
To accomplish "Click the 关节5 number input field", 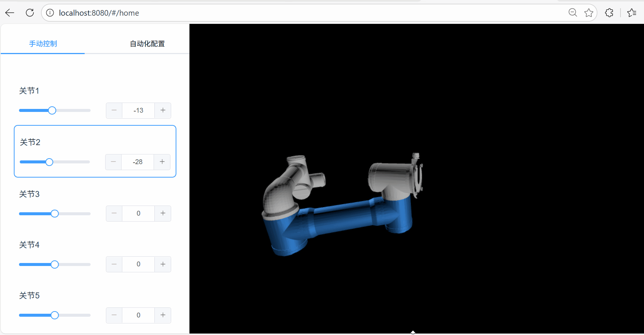I will point(138,315).
